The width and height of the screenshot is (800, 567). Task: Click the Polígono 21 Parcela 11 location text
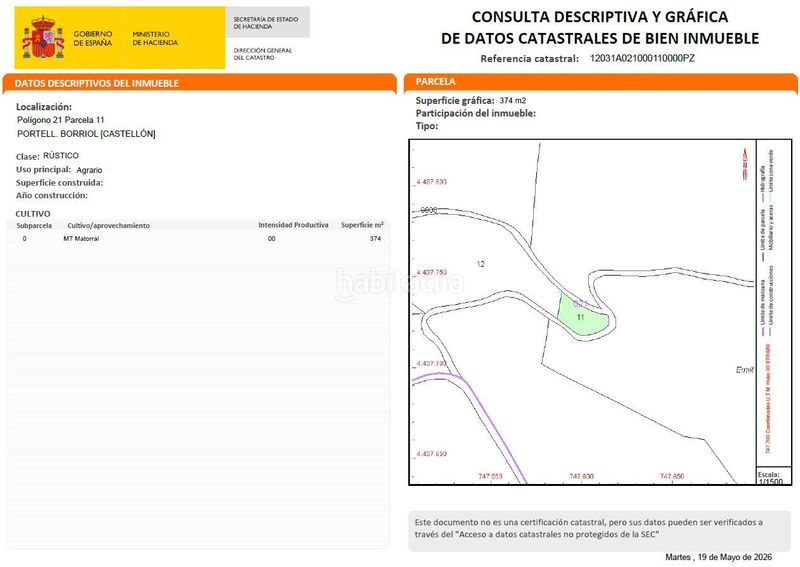pos(61,120)
